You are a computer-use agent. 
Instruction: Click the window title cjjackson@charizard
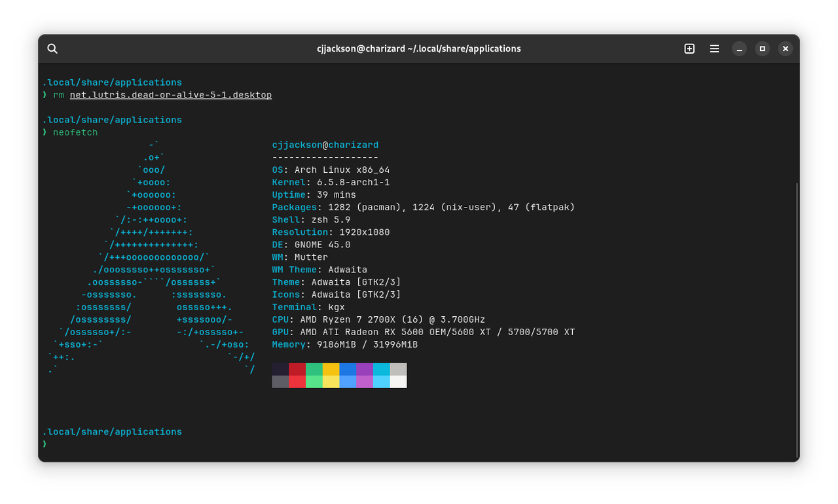point(418,48)
